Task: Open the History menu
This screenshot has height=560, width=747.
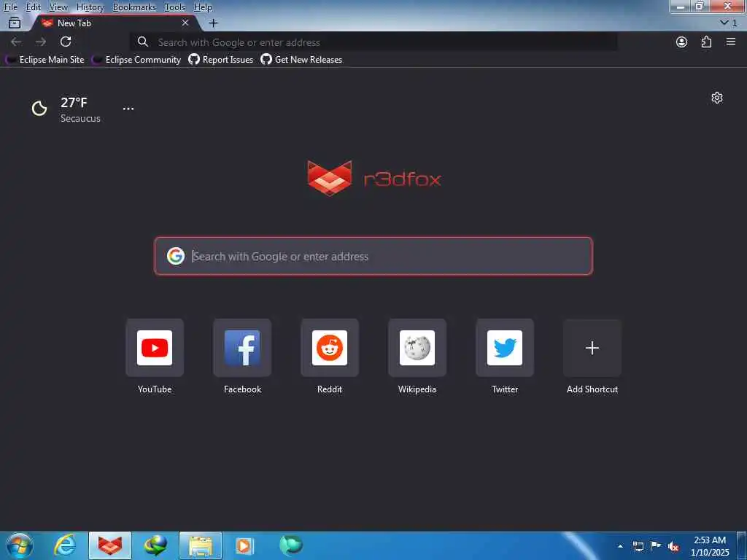Action: pyautogui.click(x=90, y=7)
